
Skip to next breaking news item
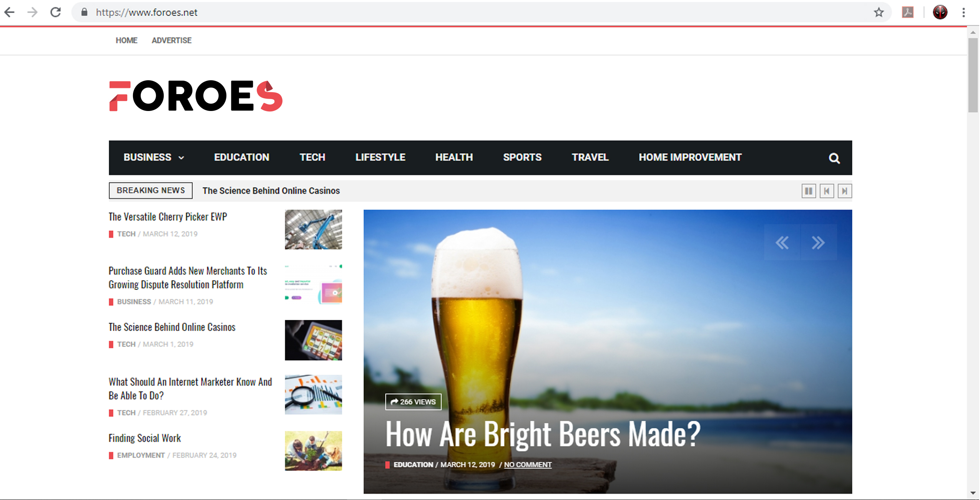844,191
